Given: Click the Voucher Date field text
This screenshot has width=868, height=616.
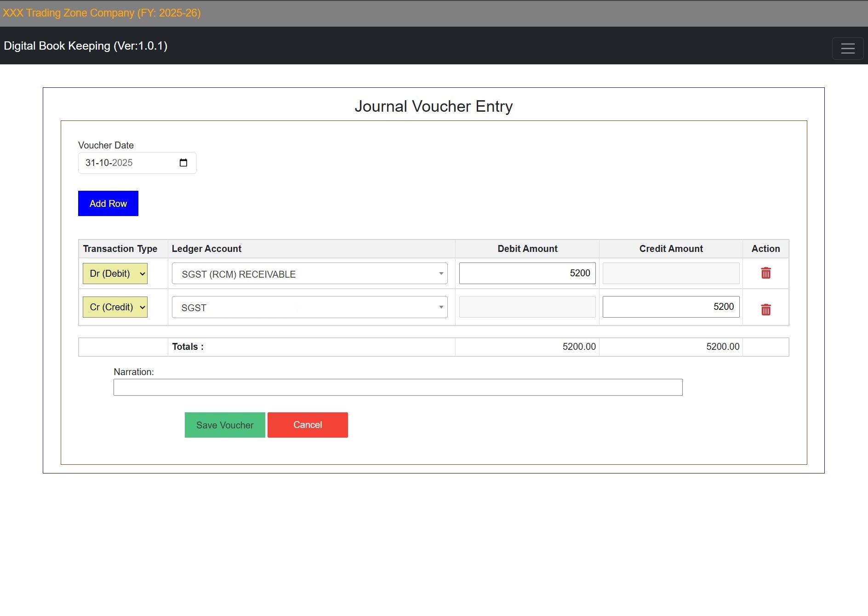Looking at the screenshot, I should click(109, 163).
